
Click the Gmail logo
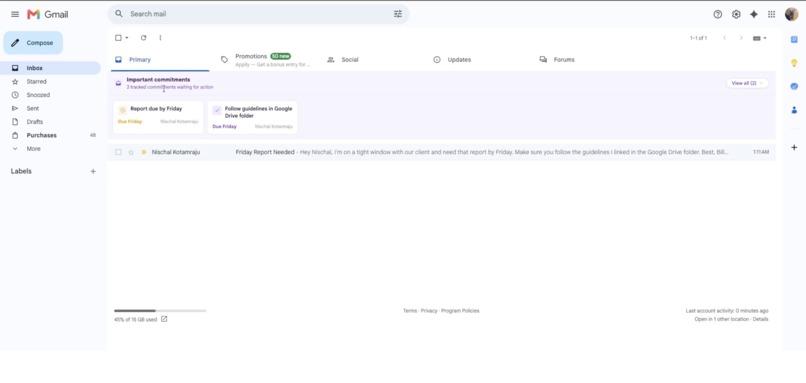click(x=48, y=14)
